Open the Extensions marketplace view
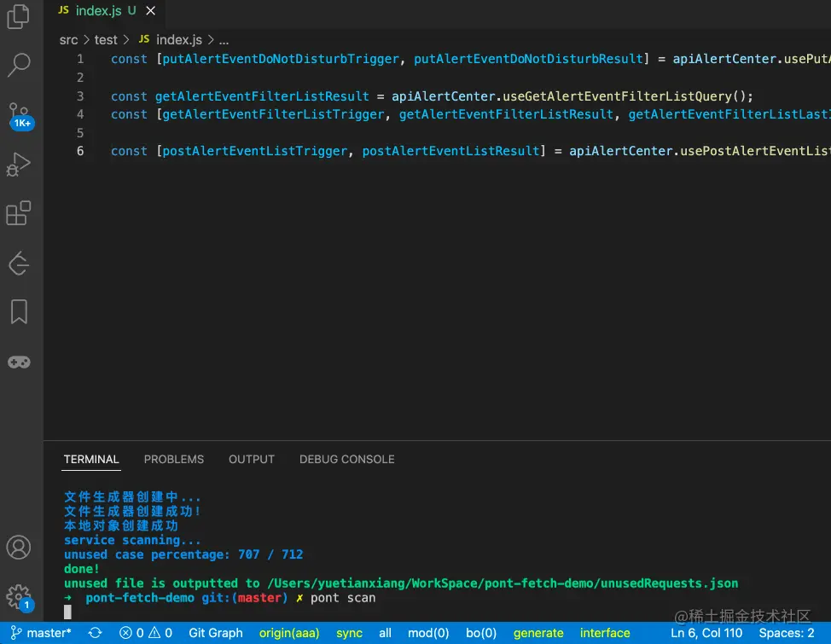831x644 pixels. [x=19, y=213]
